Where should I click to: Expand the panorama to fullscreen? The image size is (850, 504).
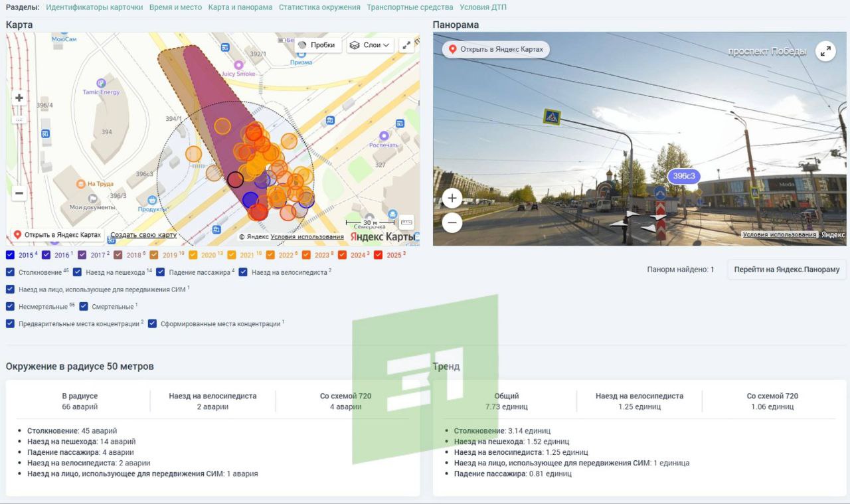click(825, 51)
